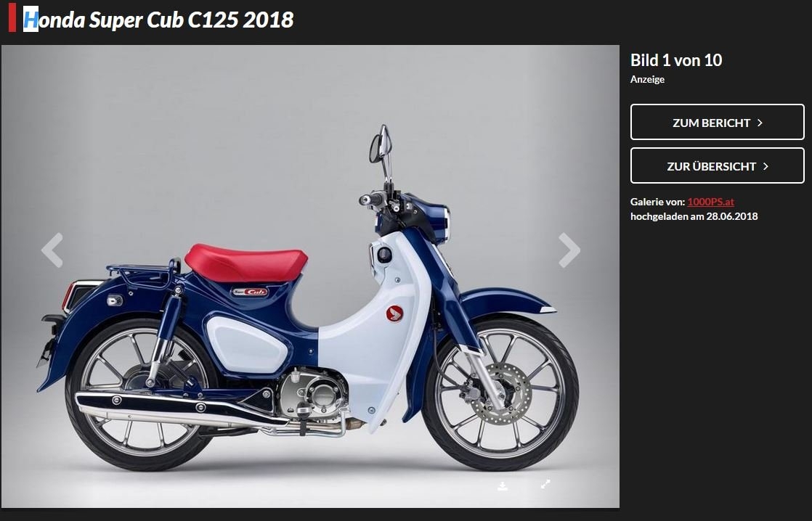Go to ZUR ÜBERSICHT overview

[718, 165]
